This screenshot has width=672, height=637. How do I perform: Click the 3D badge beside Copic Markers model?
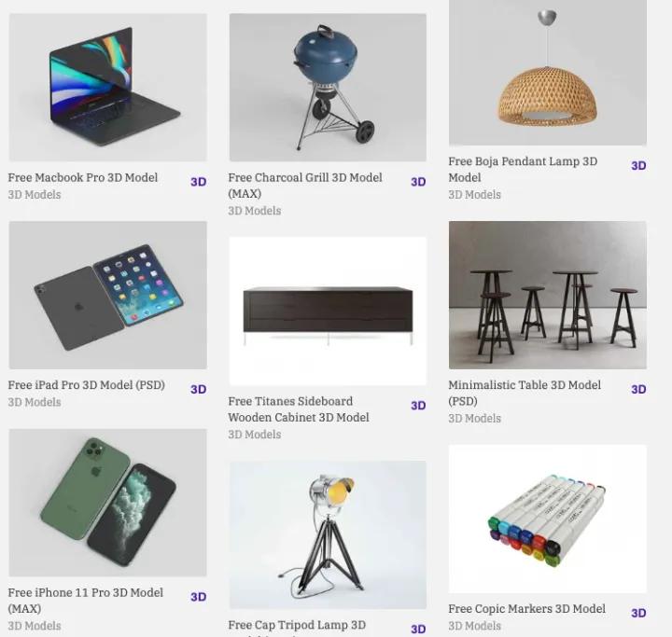click(x=638, y=613)
